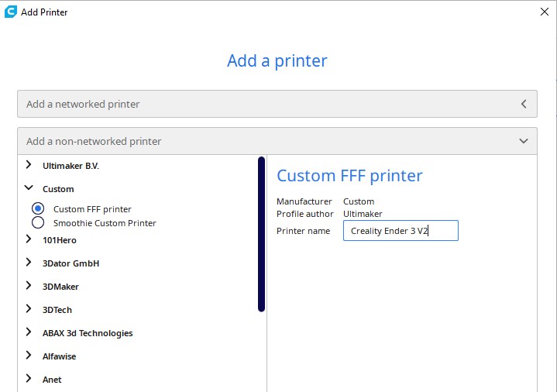Expand the Alfawise manufacturer group

click(x=29, y=356)
